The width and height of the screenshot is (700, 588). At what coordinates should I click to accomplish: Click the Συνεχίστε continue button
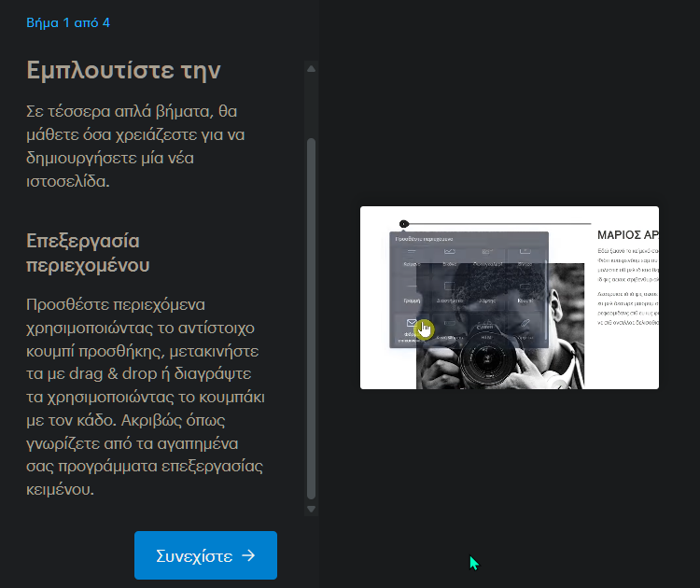[205, 555]
